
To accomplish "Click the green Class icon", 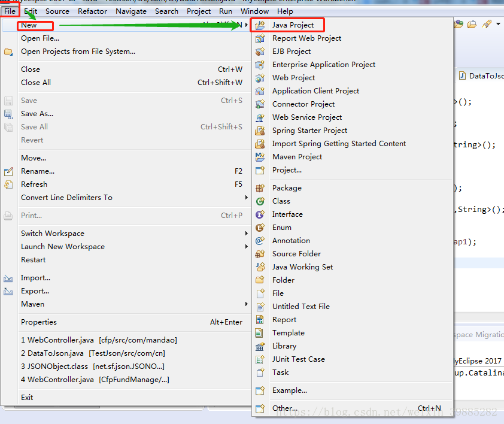I will pos(260,201).
